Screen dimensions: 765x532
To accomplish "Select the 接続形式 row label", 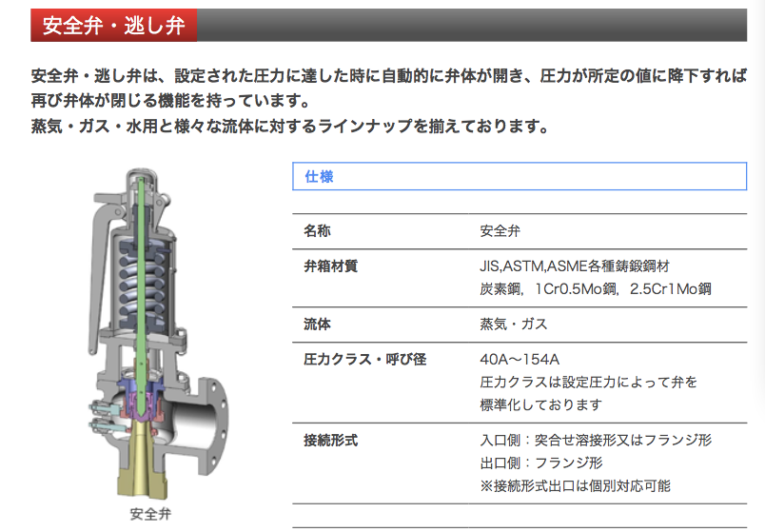I will pyautogui.click(x=330, y=441).
